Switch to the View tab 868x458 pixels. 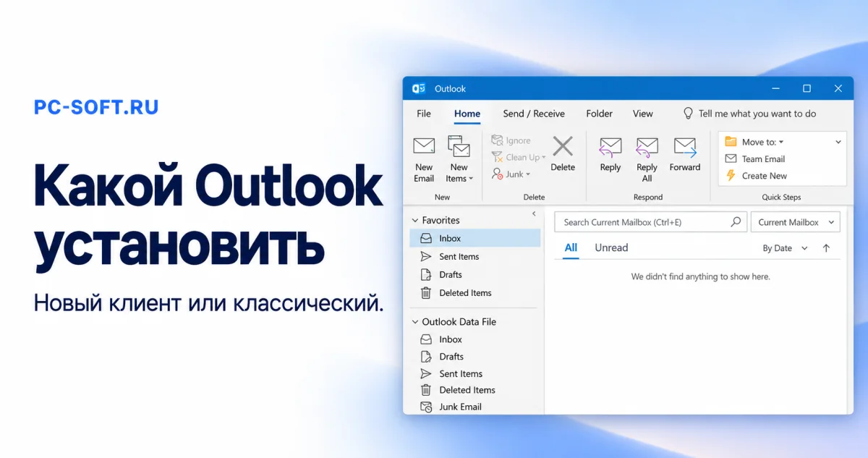click(x=643, y=114)
